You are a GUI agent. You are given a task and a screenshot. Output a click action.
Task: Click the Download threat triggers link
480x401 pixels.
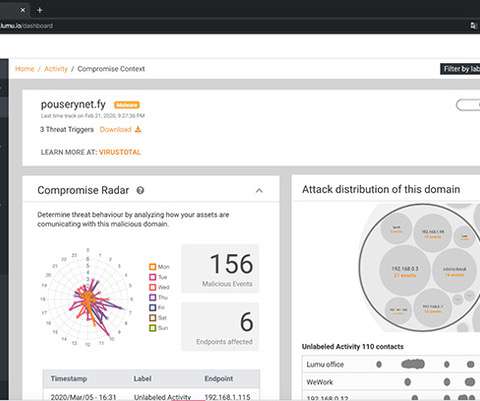[x=115, y=129]
